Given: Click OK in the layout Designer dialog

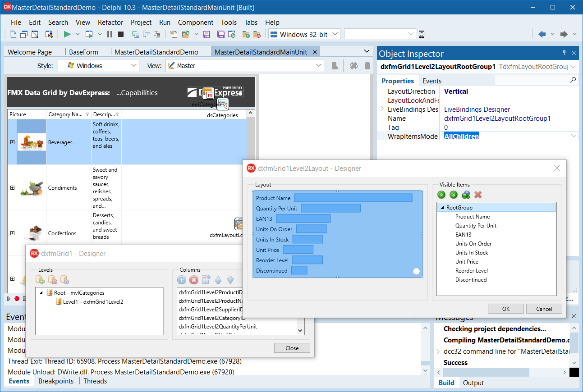Looking at the screenshot, I should pyautogui.click(x=506, y=309).
